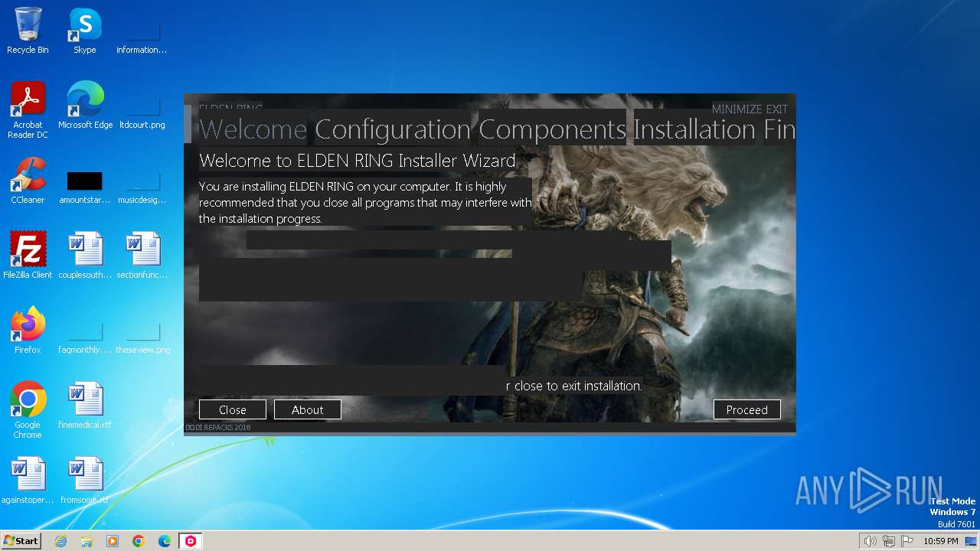The width and height of the screenshot is (980, 551).
Task: Click the 'Welcome to ELDEN RING Installer Wizard' heading
Action: [x=357, y=161]
